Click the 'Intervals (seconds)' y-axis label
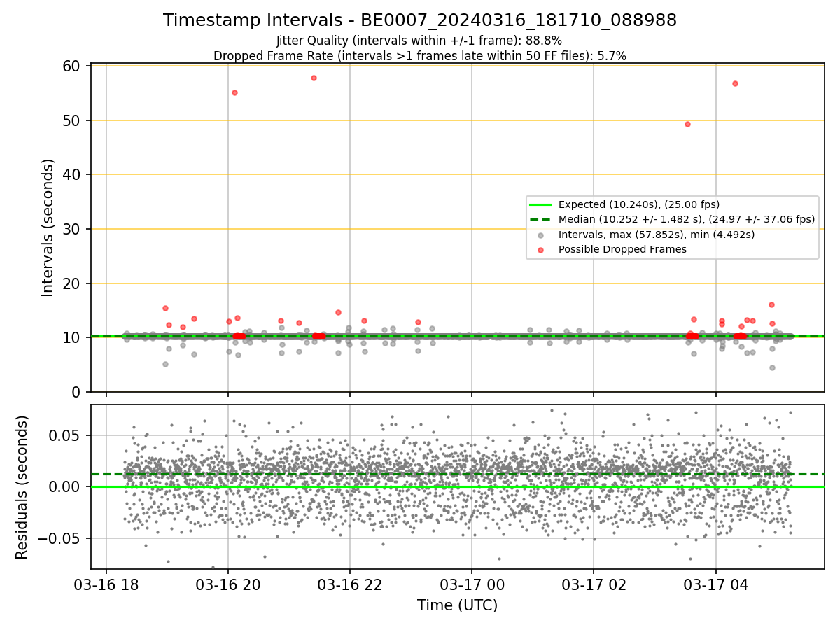Viewport: 840px width, 630px height. (x=48, y=227)
